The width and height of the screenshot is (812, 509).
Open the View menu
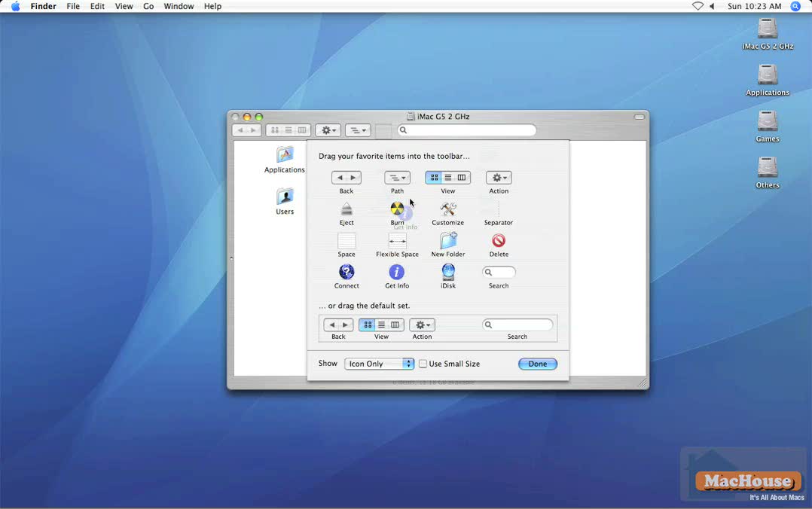[x=124, y=6]
